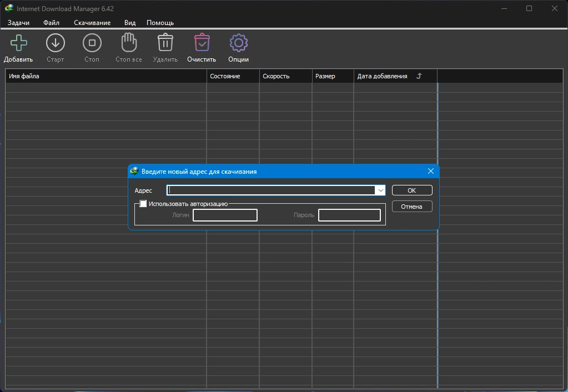Expand the Адрес dropdown arrow
The image size is (568, 392).
(380, 190)
